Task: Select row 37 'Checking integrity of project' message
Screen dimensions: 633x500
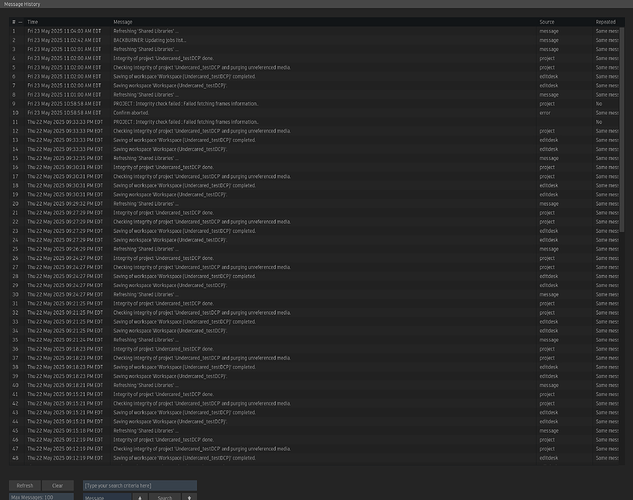Action: click(x=202, y=358)
